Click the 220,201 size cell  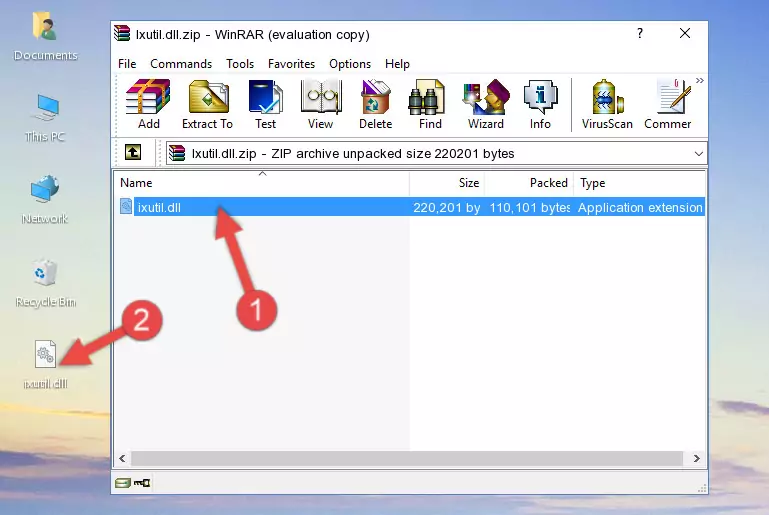point(446,207)
